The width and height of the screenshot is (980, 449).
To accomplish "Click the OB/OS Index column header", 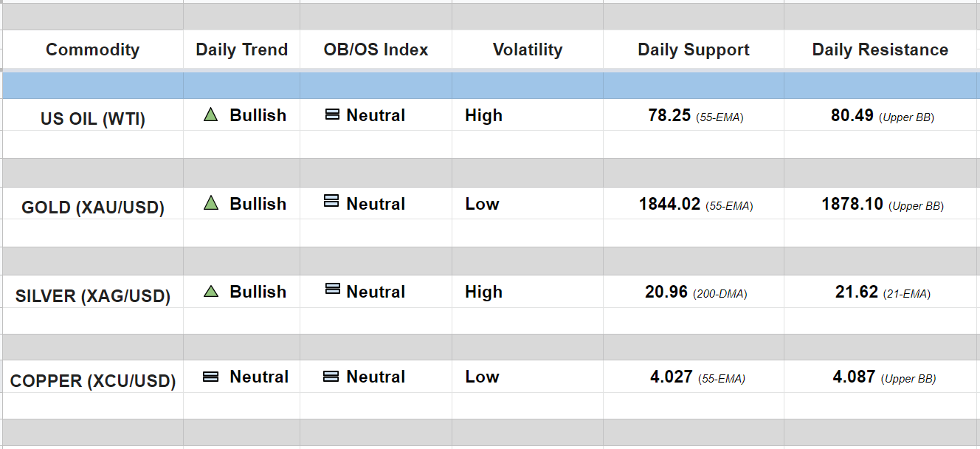I will point(376,50).
